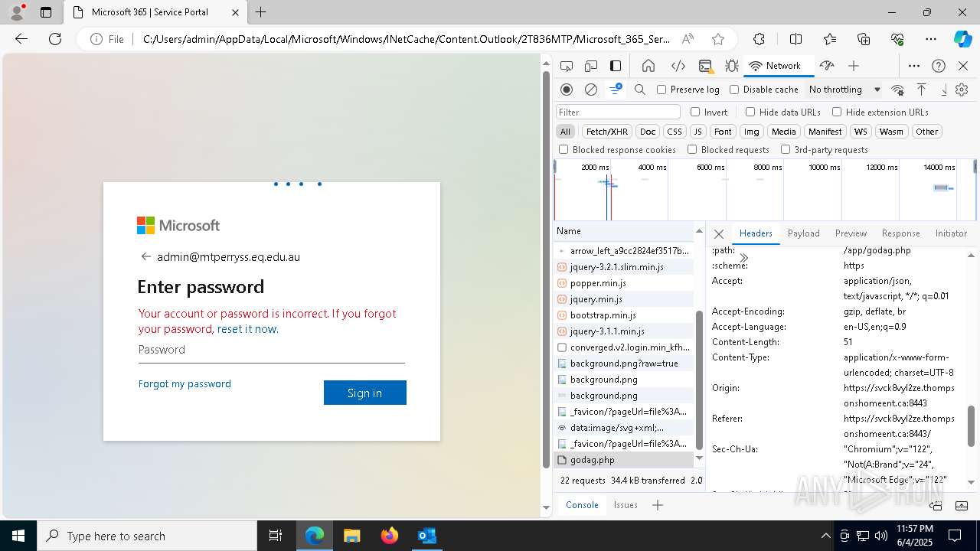This screenshot has height=551, width=980.
Task: Select the godag.php request
Action: tap(624, 460)
